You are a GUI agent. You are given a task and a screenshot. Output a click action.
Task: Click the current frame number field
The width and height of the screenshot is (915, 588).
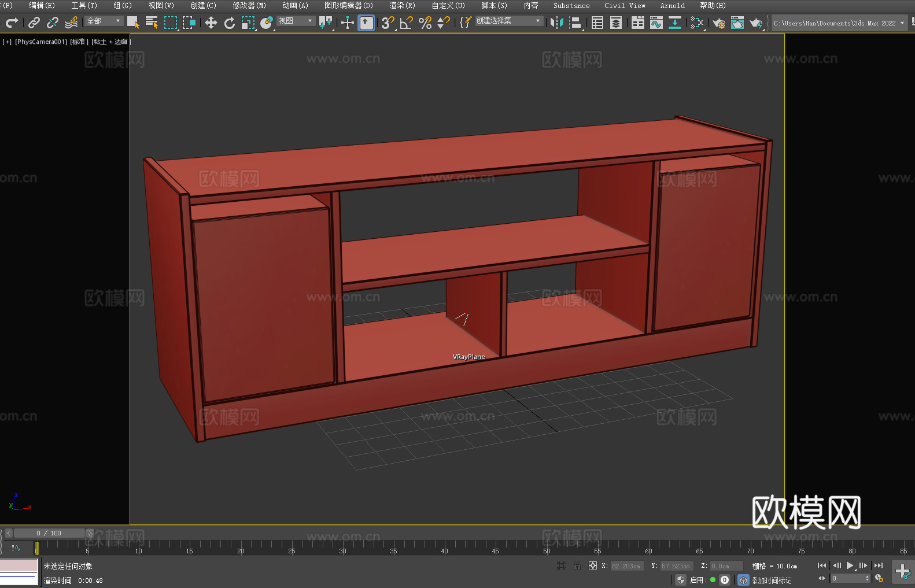850,578
